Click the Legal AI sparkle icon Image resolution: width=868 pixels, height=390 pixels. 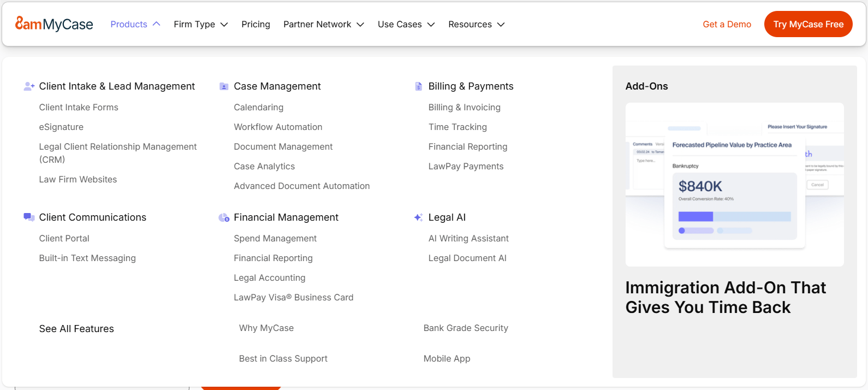click(419, 217)
